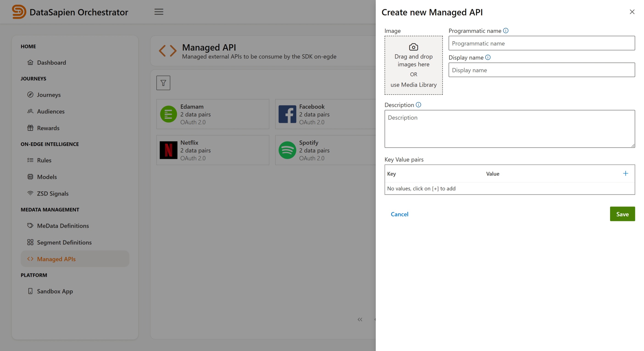
Task: Click the Display name info tooltip
Action: point(488,57)
